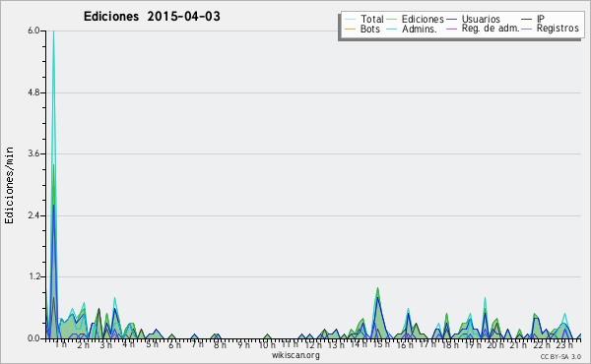Click the Reg. de adm. magenta line
Screen dimensions: 591x364
[451, 29]
